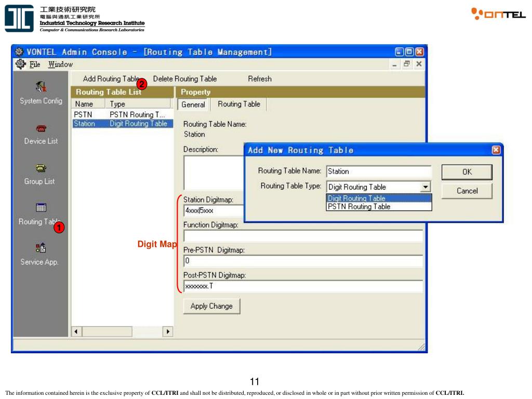Click Refresh in the toolbar
The height and width of the screenshot is (399, 532).
click(260, 79)
